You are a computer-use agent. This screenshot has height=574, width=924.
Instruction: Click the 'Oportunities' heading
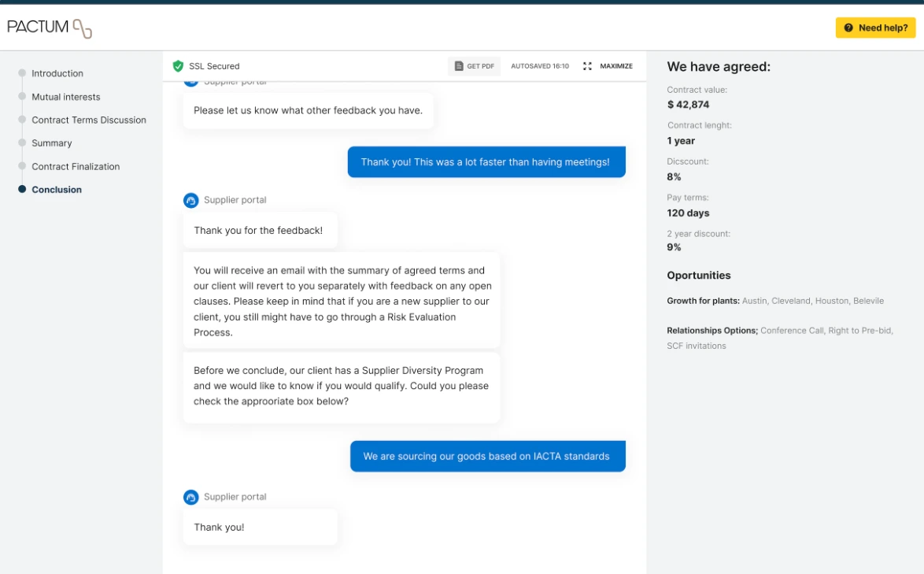[x=698, y=276]
